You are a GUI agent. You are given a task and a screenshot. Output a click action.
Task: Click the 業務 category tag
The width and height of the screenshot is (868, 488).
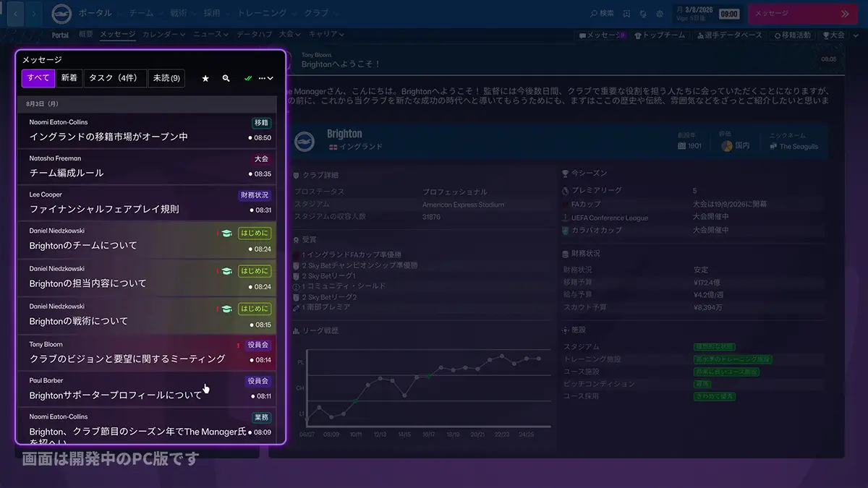click(x=261, y=417)
